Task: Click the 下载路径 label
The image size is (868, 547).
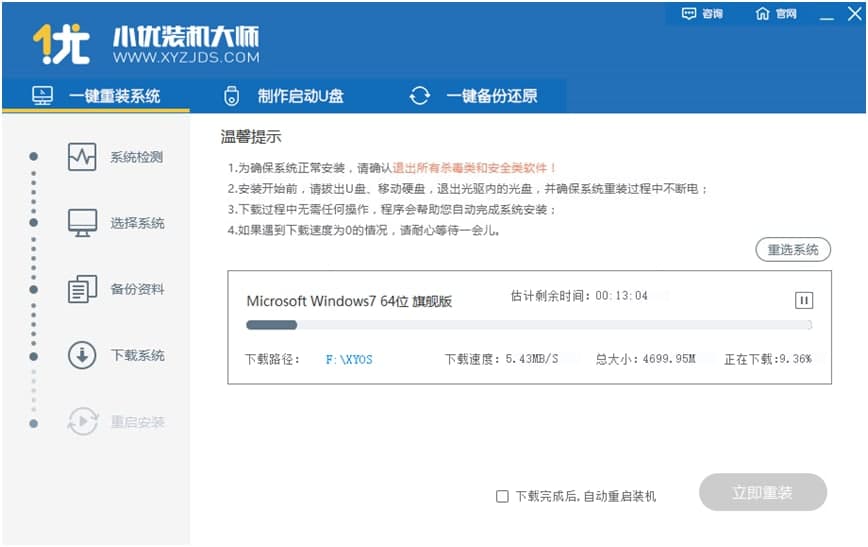Action: [x=272, y=359]
